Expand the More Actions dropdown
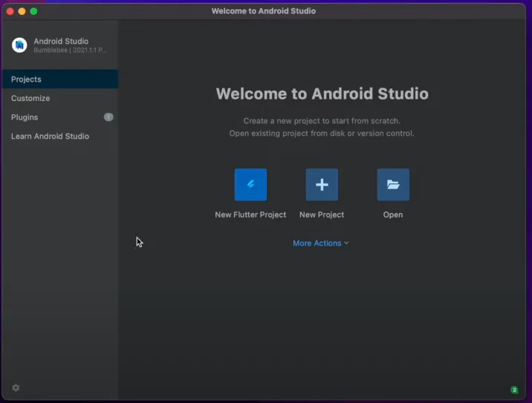 pyautogui.click(x=317, y=243)
